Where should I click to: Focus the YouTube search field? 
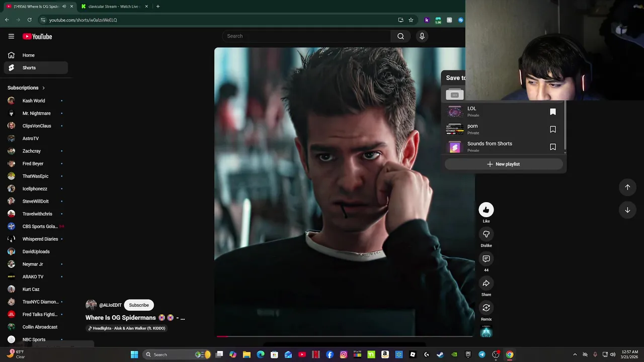[306, 36]
